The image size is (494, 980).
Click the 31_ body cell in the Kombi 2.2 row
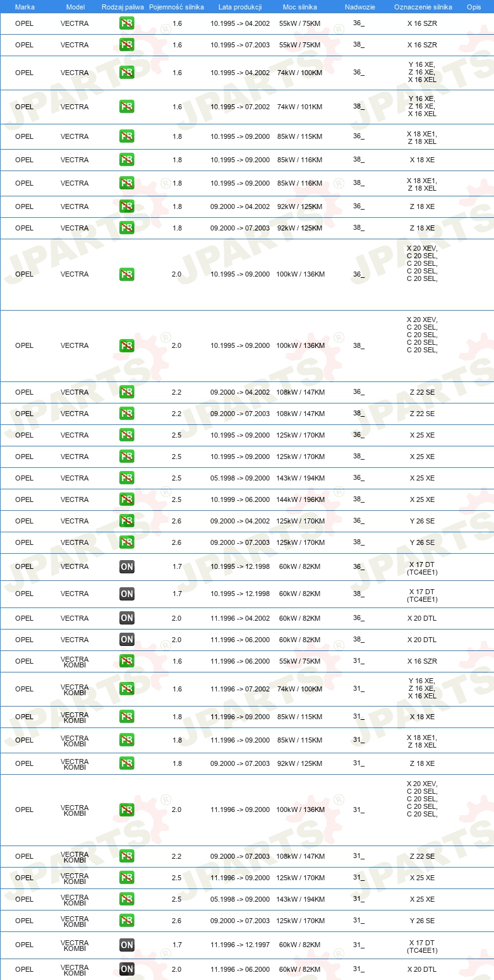(x=359, y=856)
